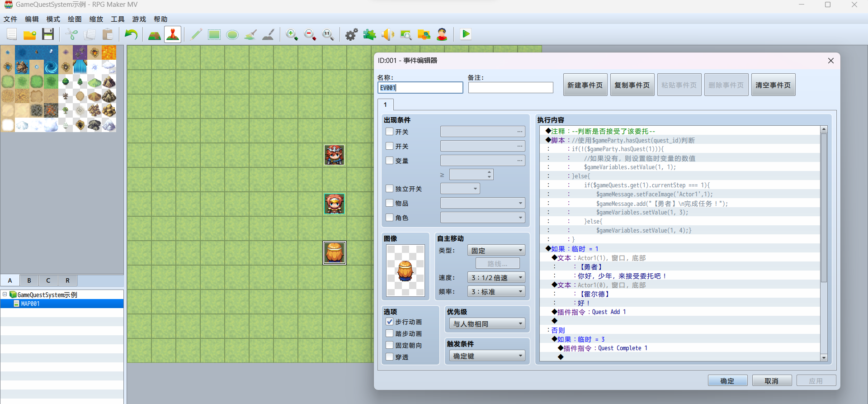Click the 新建事件页 button
Screen dimensions: 868x404
click(585, 85)
